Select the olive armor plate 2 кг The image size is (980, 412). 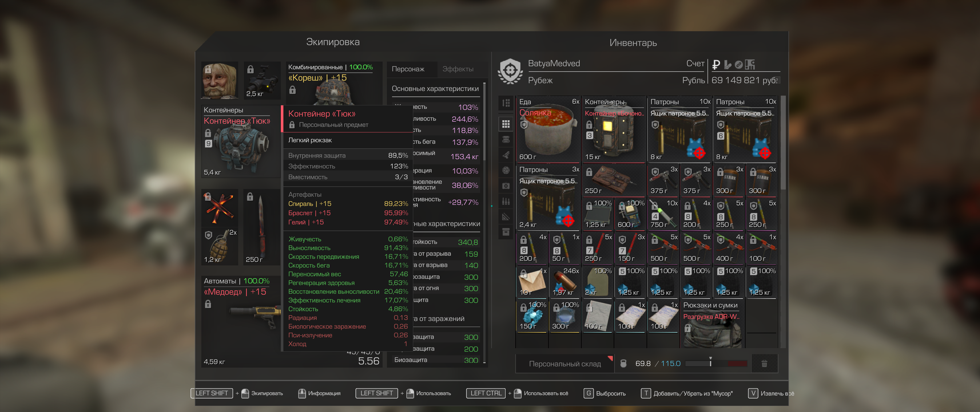(x=598, y=282)
